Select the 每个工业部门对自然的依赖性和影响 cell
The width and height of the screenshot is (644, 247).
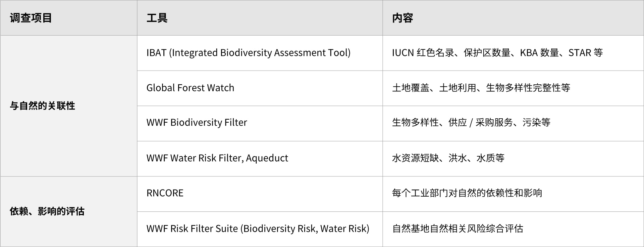(x=467, y=193)
